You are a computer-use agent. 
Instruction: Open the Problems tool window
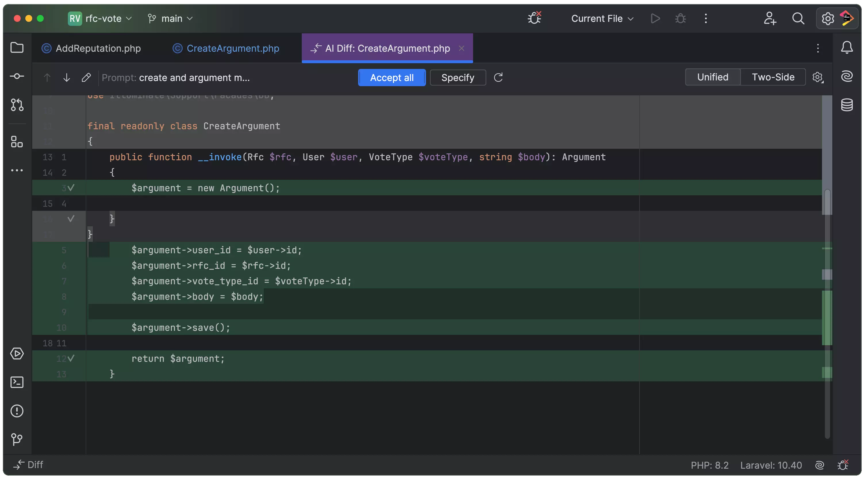click(x=17, y=411)
